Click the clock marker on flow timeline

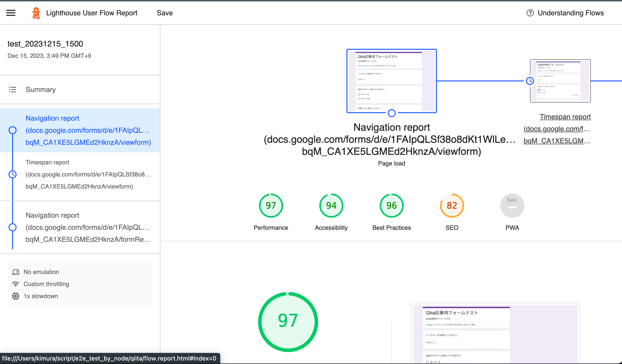[x=530, y=81]
